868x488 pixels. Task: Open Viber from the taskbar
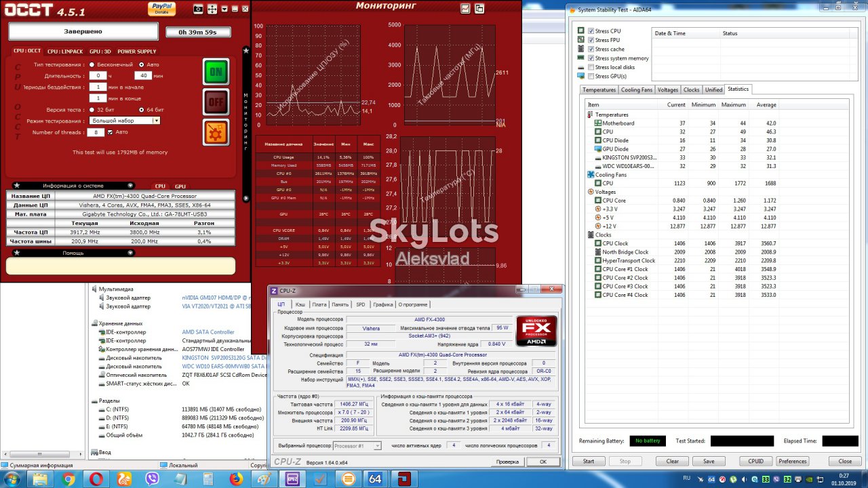pos(152,479)
